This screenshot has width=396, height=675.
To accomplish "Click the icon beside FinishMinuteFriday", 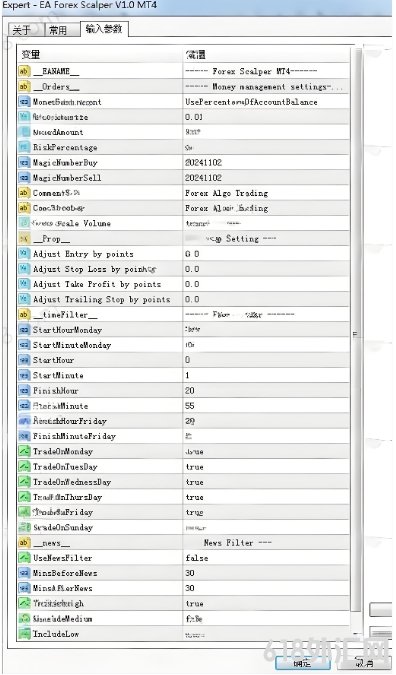I will (24, 436).
